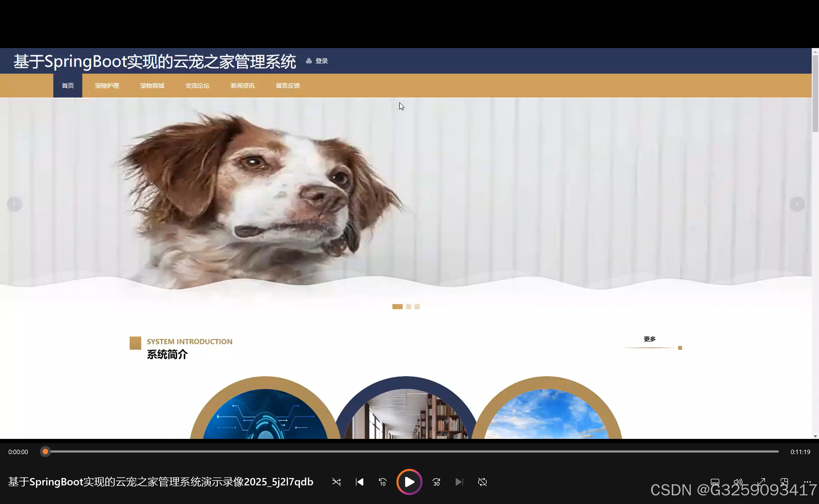Screen dimensions: 819x504
Task: Toggle repeat playback off icon
Action: point(482,482)
